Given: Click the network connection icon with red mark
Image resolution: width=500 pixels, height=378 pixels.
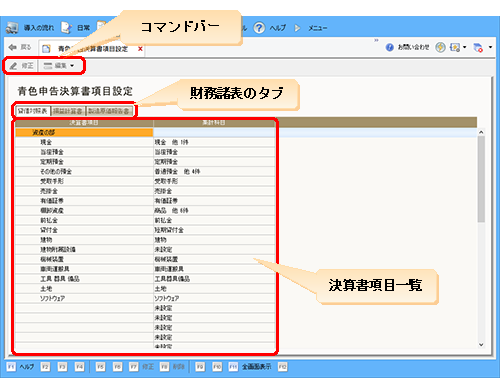Looking at the screenshot, I should (x=478, y=47).
